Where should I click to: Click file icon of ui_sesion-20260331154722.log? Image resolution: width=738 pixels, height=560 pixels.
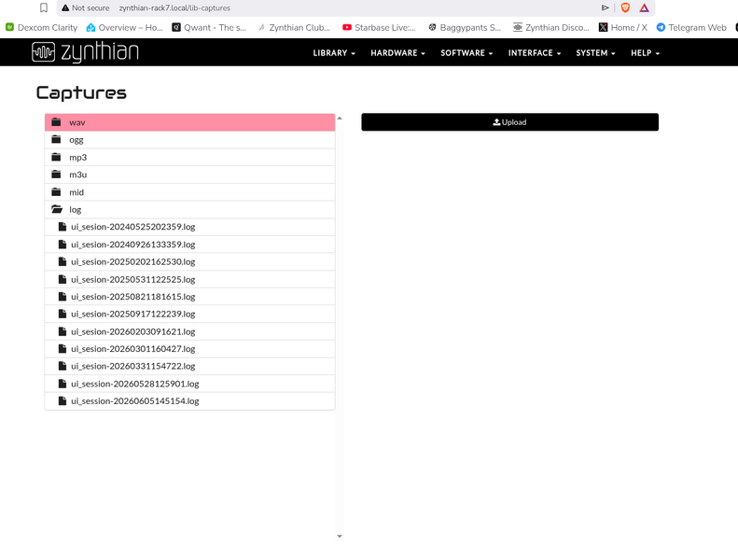pos(63,366)
